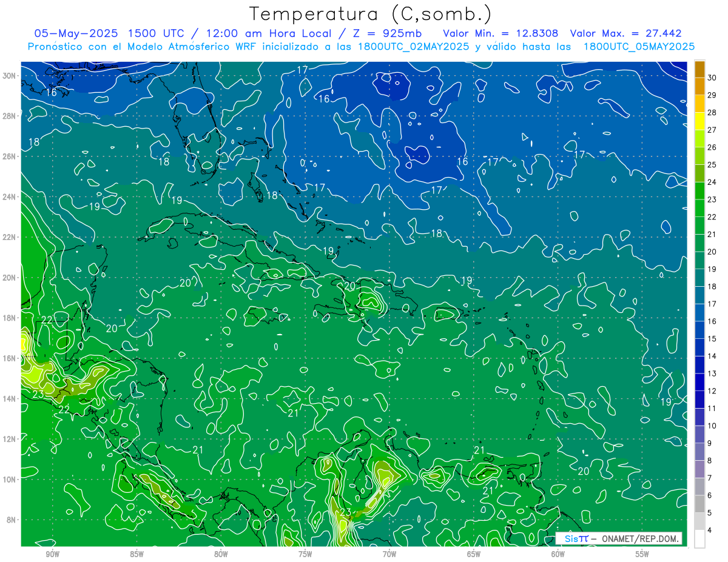Screen dimensions: 728x562
Task: Click the colorbar label '27'
Action: click(712, 130)
